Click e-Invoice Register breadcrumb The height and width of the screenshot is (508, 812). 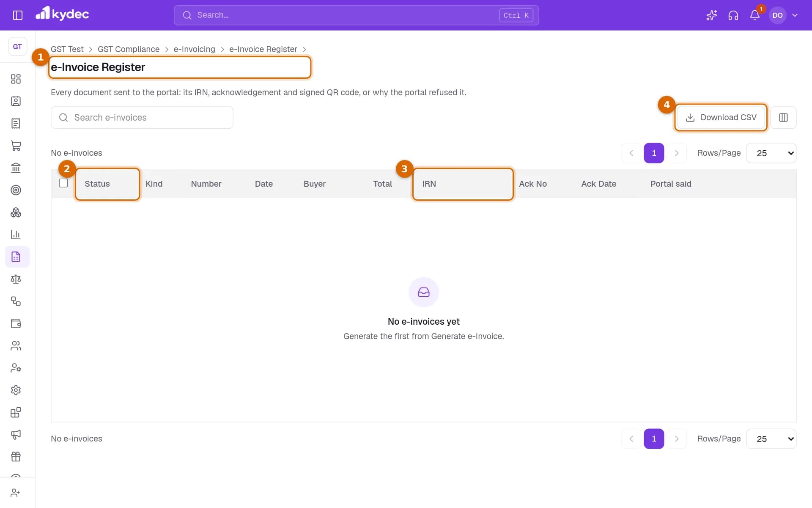point(263,49)
